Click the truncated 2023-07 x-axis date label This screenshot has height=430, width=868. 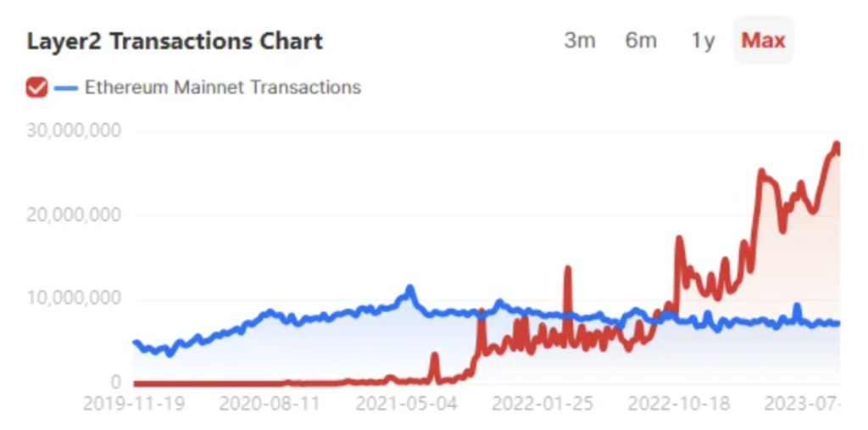pos(803,404)
